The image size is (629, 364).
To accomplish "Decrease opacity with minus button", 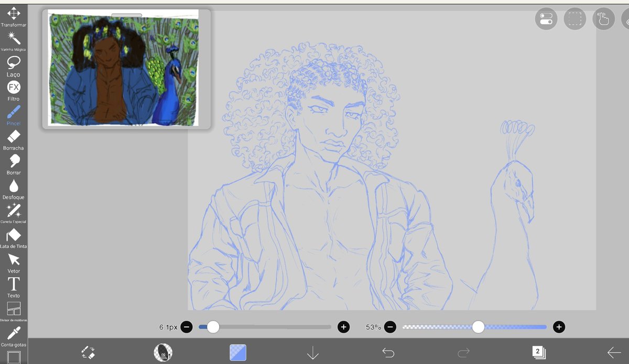I will (x=389, y=327).
